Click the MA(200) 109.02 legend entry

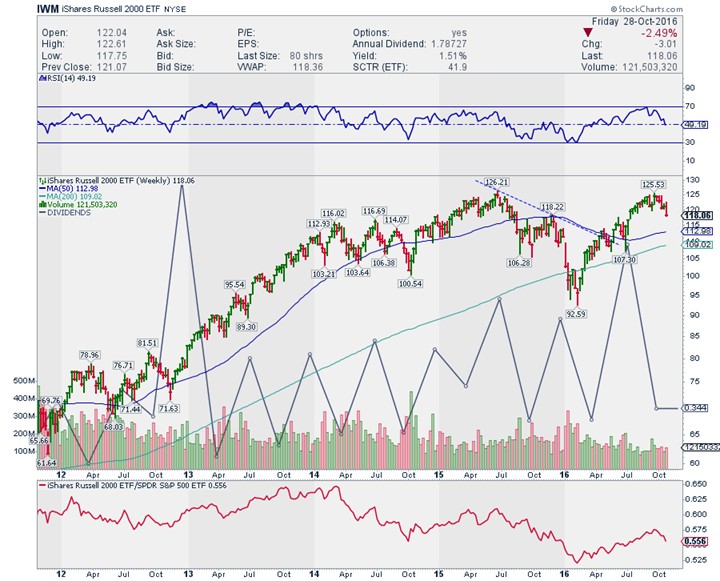(71, 197)
